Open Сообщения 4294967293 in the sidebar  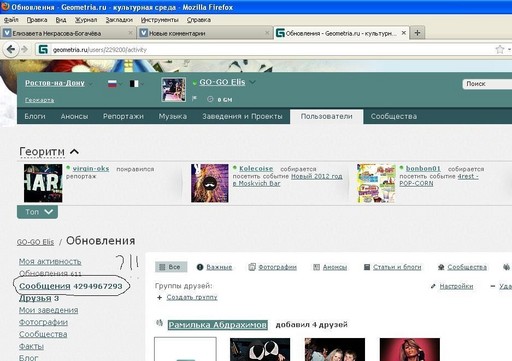click(71, 286)
